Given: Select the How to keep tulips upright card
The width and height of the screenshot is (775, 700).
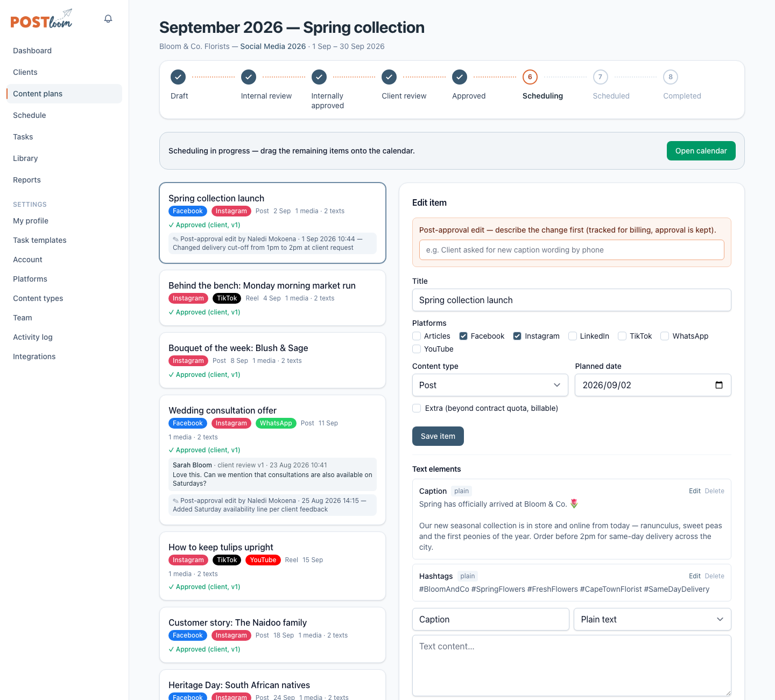Looking at the screenshot, I should [272, 566].
